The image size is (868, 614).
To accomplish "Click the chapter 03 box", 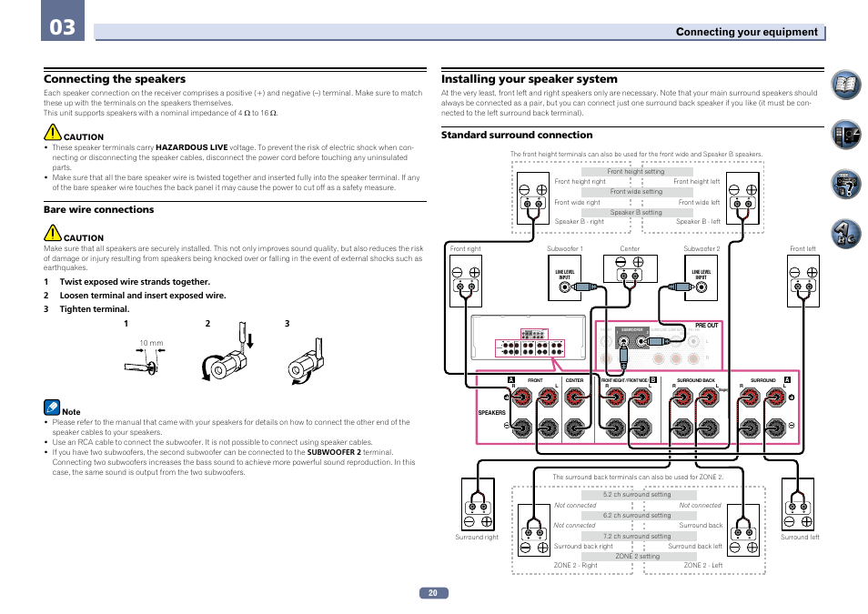I will tap(63, 21).
